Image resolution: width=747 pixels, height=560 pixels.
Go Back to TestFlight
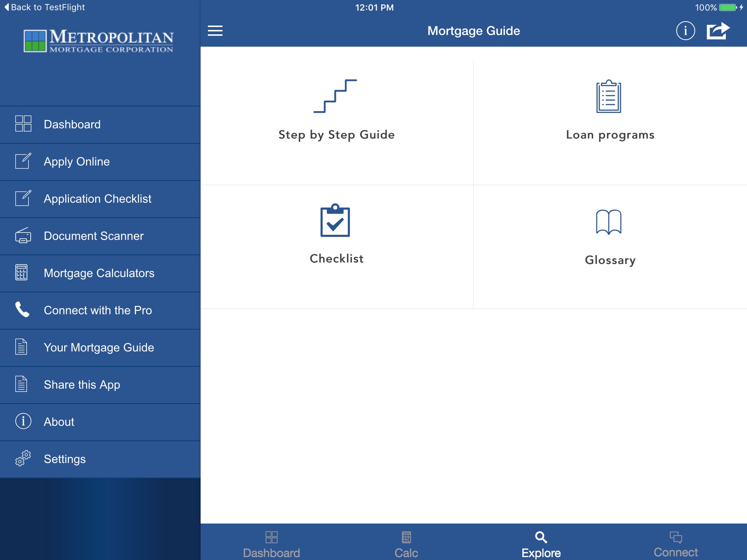pos(44,7)
